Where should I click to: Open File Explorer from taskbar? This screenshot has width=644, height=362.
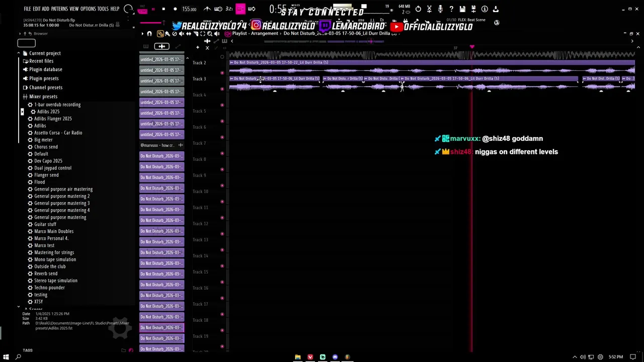(x=298, y=357)
